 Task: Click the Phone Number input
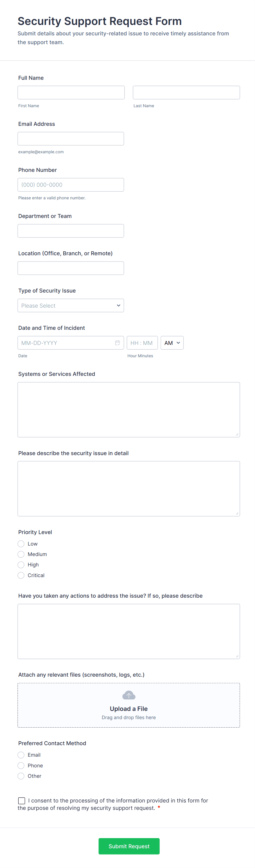point(71,185)
